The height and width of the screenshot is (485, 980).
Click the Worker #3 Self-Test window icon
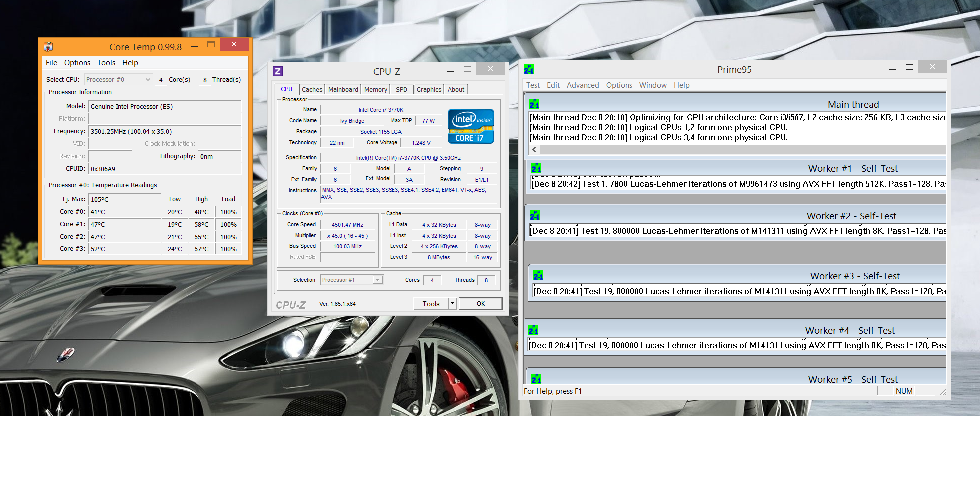(538, 275)
